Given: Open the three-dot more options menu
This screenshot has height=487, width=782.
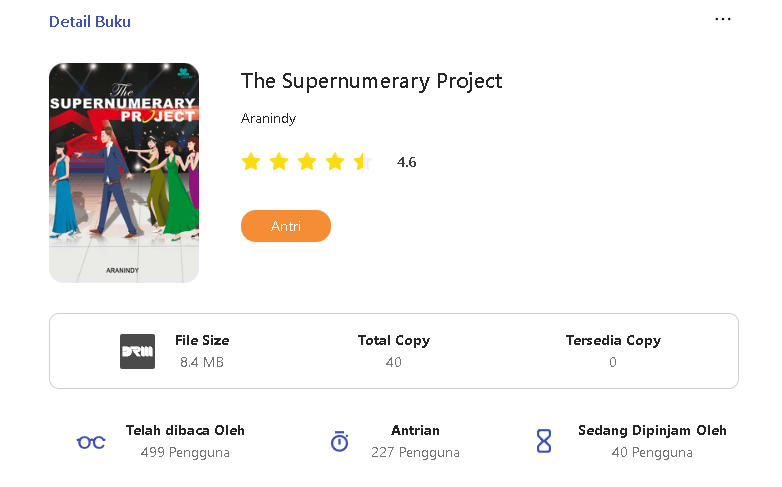Looking at the screenshot, I should click(723, 19).
